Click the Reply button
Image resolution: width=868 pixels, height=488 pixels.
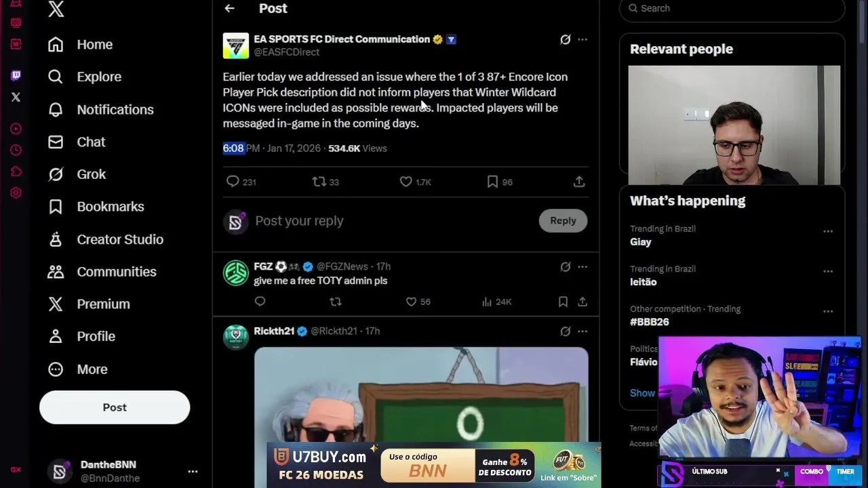click(x=563, y=220)
